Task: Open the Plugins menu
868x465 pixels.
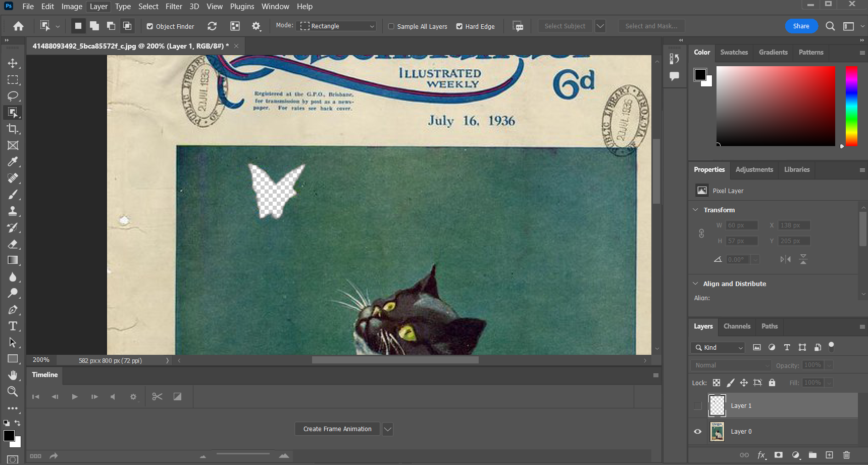Action: point(242,7)
